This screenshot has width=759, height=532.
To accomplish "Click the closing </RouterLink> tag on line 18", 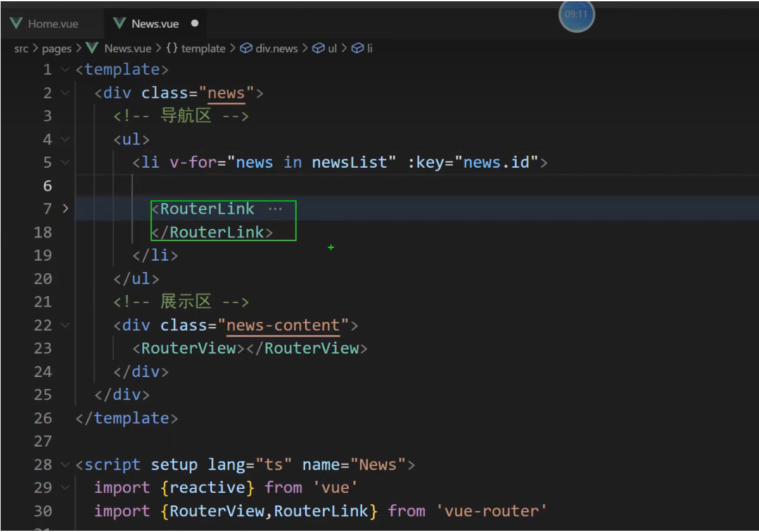I will coord(212,232).
